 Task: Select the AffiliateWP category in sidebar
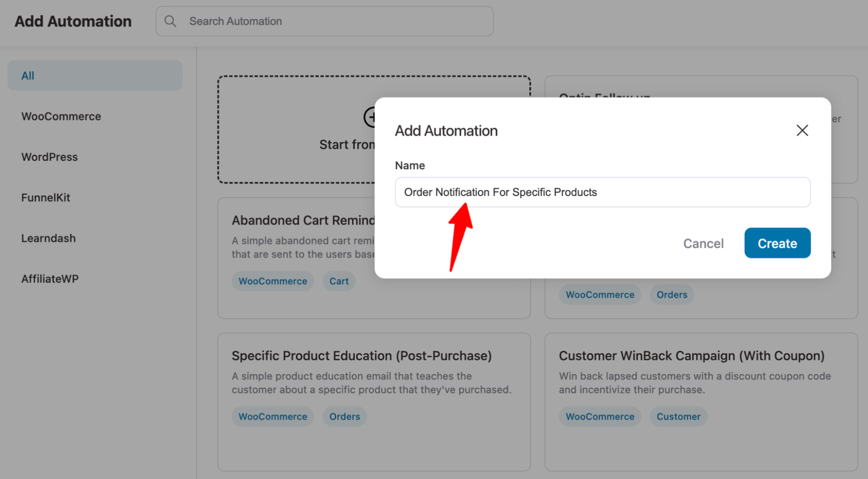click(x=50, y=279)
